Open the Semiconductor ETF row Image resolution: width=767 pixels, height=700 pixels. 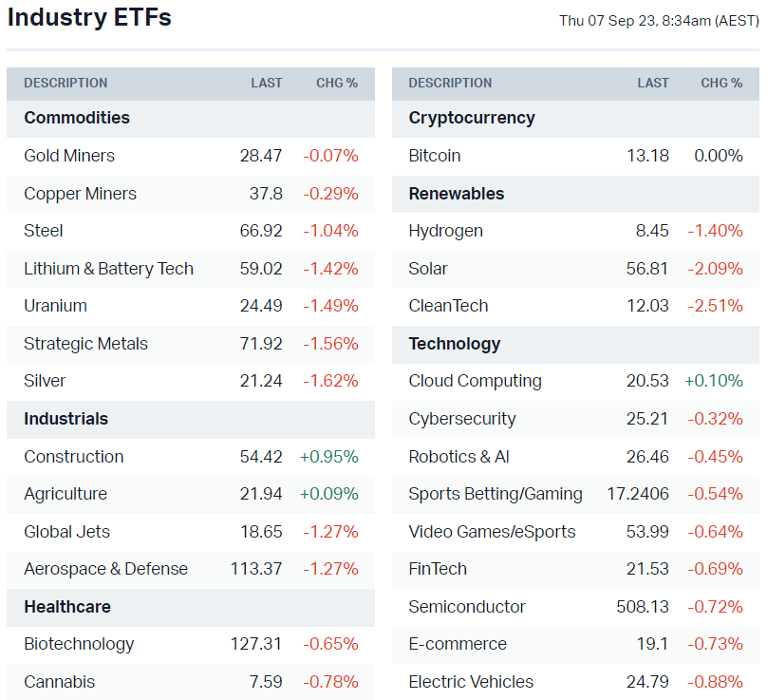coord(466,607)
